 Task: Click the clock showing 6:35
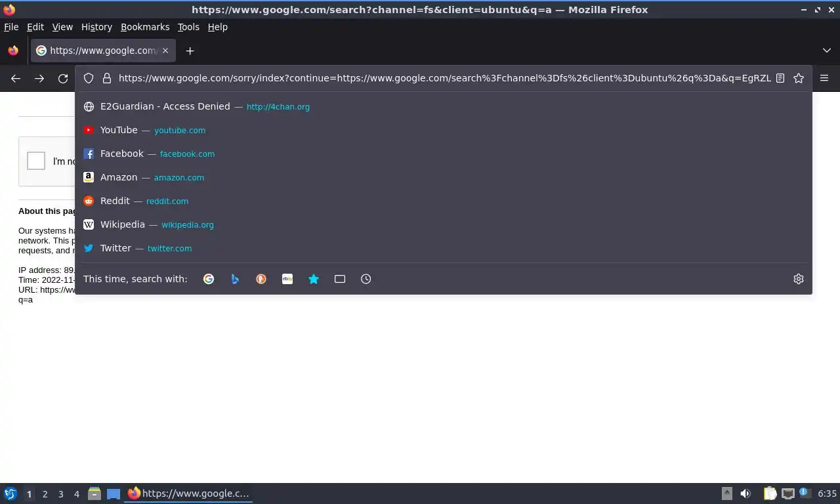coord(828,493)
